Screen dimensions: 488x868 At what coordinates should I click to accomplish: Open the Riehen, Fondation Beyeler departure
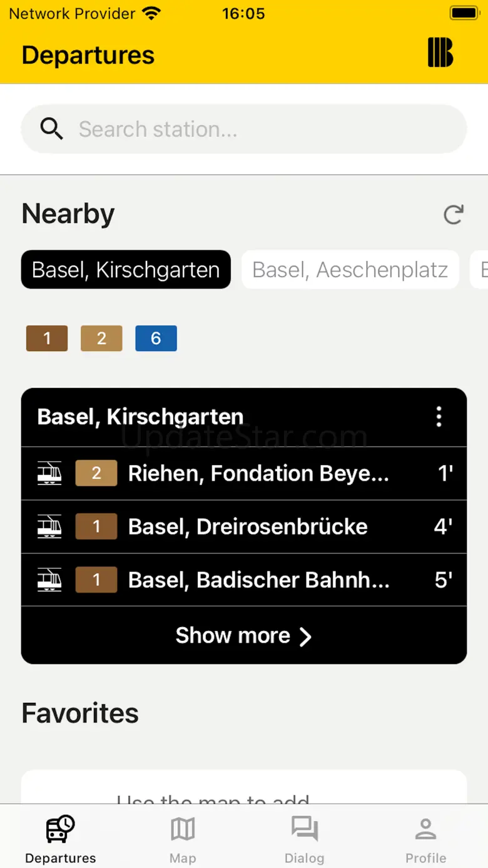pyautogui.click(x=258, y=474)
